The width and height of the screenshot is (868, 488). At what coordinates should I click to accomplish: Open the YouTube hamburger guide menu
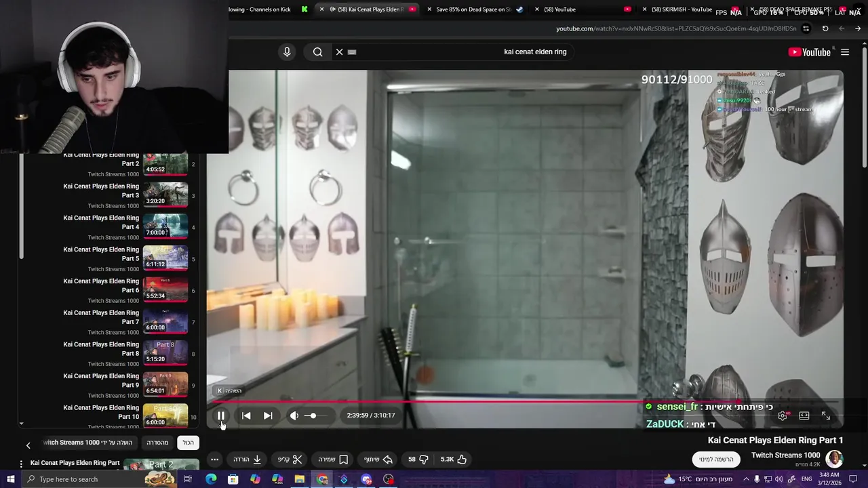(845, 52)
